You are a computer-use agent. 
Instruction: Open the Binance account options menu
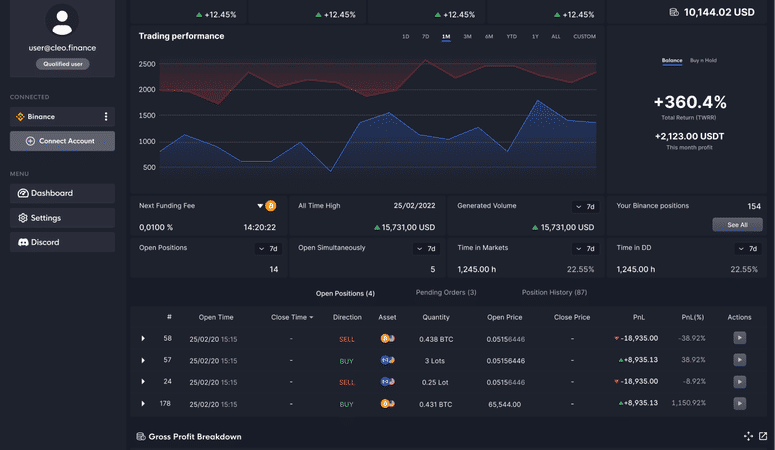tap(105, 117)
